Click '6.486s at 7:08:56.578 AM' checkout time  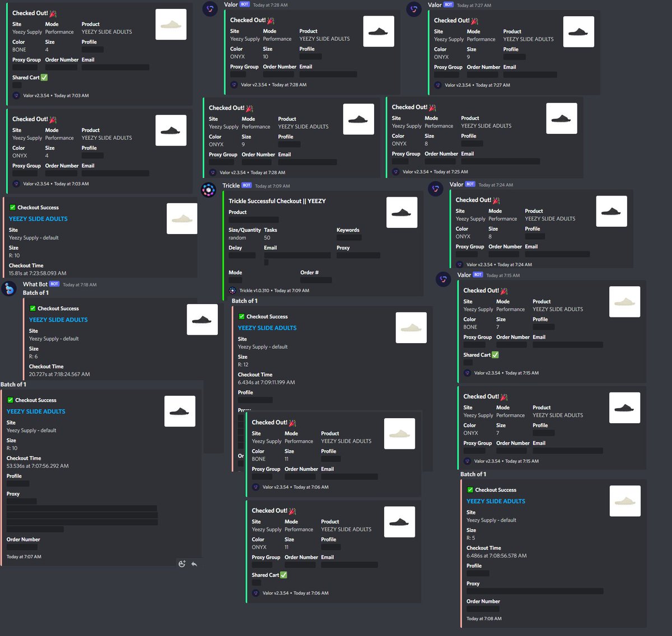coord(497,556)
